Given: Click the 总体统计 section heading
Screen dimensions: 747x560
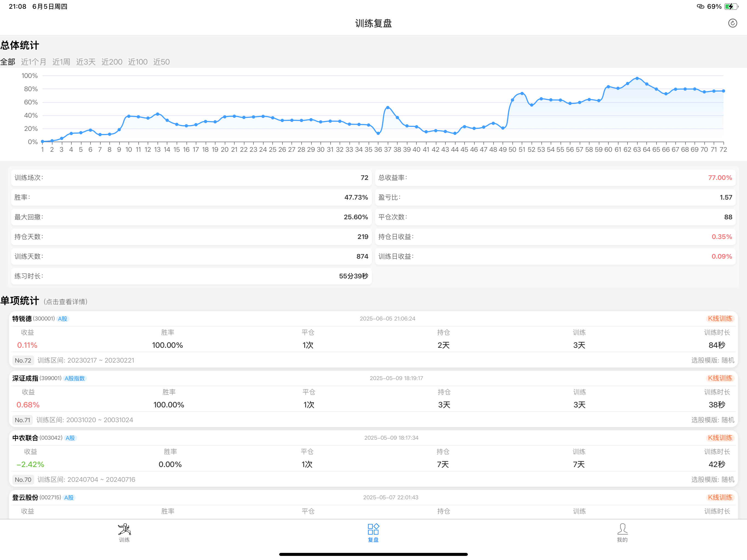Looking at the screenshot, I should (x=20, y=45).
